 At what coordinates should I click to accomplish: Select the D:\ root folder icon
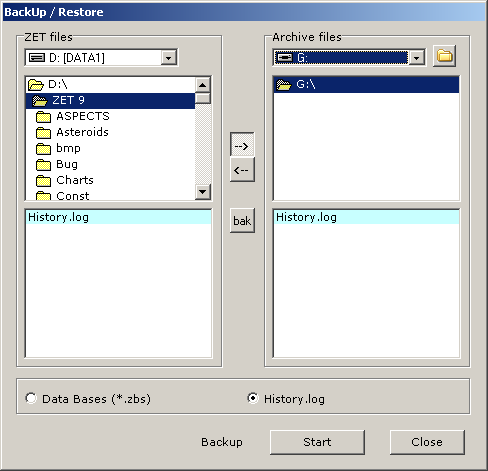(x=36, y=85)
